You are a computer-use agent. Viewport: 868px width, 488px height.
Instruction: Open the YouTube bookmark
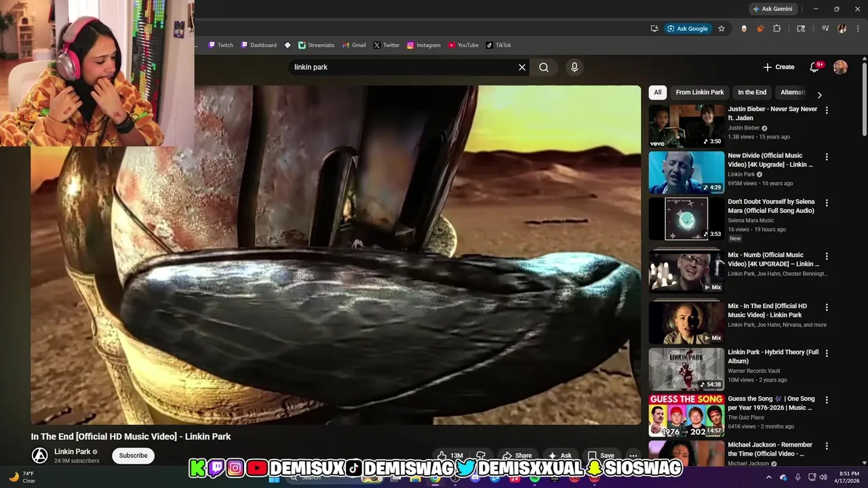tap(463, 45)
